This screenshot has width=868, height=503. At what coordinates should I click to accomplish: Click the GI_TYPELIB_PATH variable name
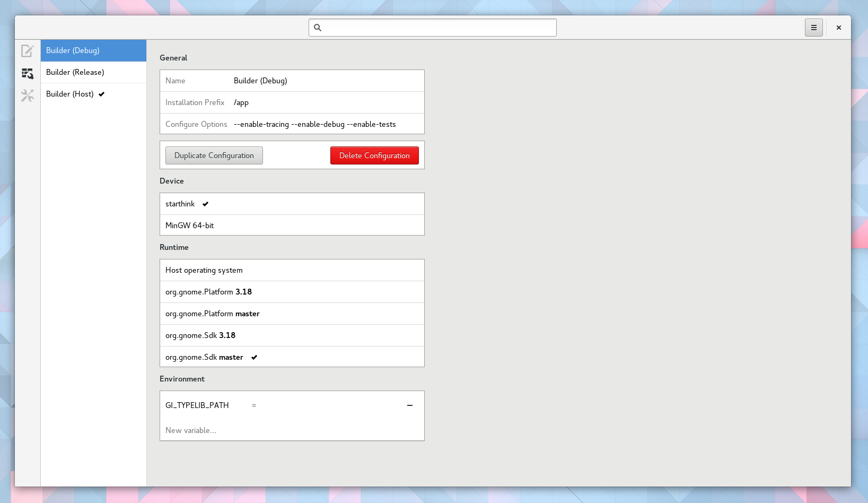point(197,405)
